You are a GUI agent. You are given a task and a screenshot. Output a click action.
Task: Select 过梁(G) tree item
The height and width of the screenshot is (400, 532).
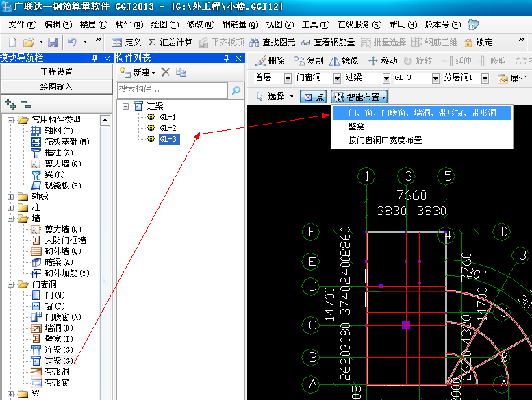tap(59, 361)
